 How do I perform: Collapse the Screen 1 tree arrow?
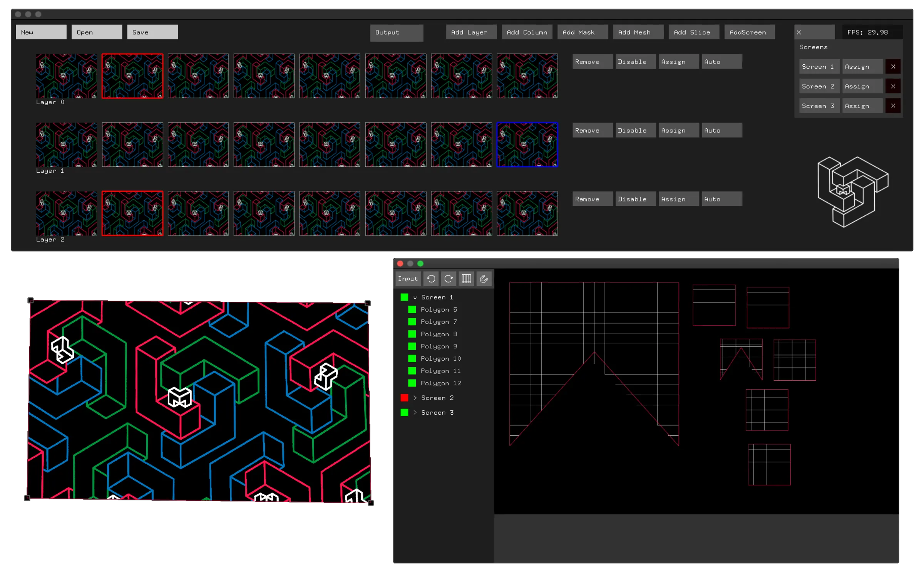coord(415,297)
